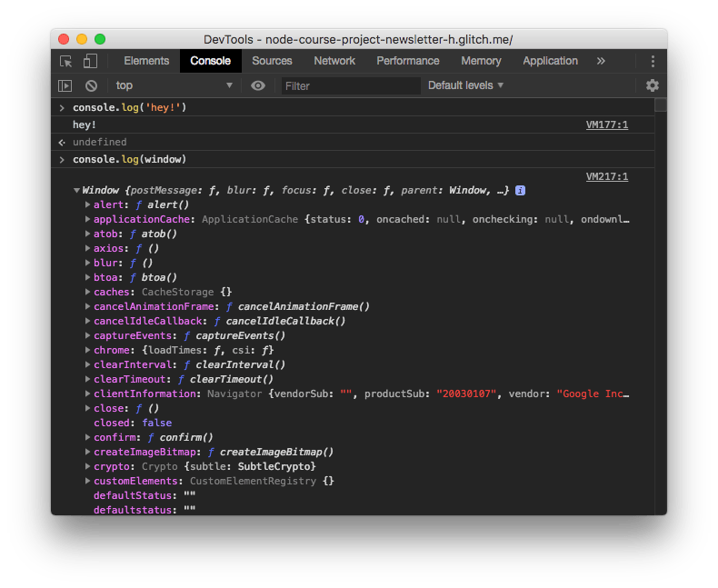Switch to the Elements tab

[x=146, y=61]
